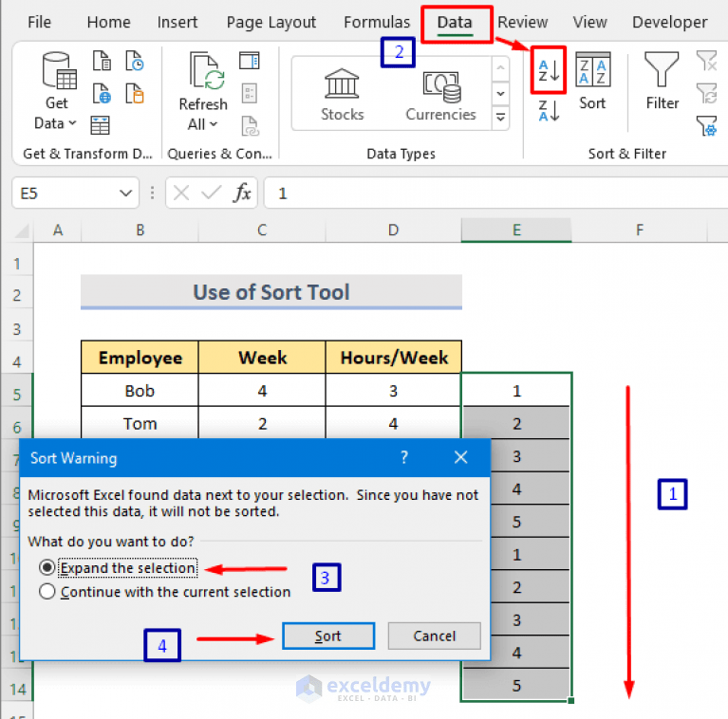Switch to the Developer tab
Image resolution: width=728 pixels, height=719 pixels.
click(x=669, y=22)
